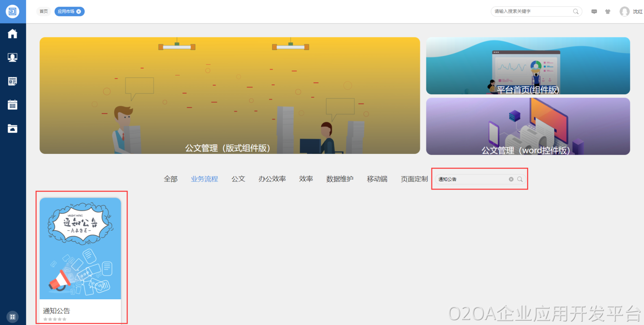The height and width of the screenshot is (325, 644).
Task: Open the chat messages icon in top bar
Action: pos(594,12)
